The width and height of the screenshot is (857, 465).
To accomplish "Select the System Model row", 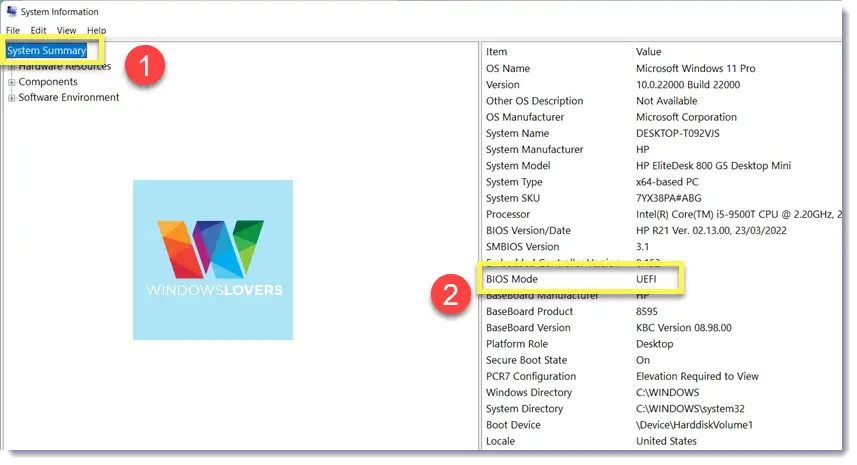I will pos(663,166).
